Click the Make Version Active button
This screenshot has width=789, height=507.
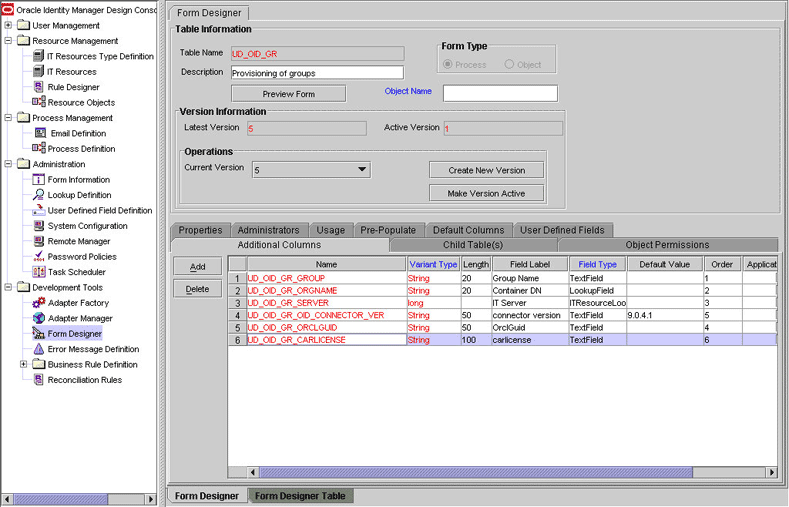pyautogui.click(x=486, y=193)
